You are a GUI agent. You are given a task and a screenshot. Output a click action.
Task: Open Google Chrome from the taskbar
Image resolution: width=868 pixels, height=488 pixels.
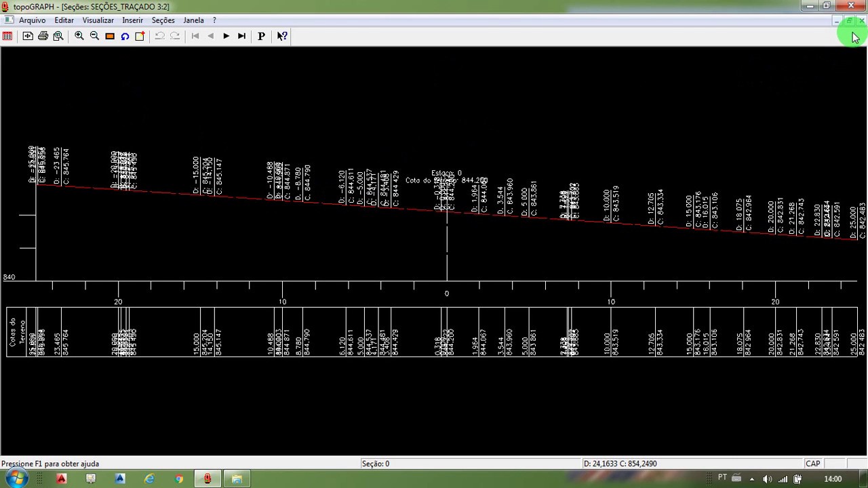[178, 479]
